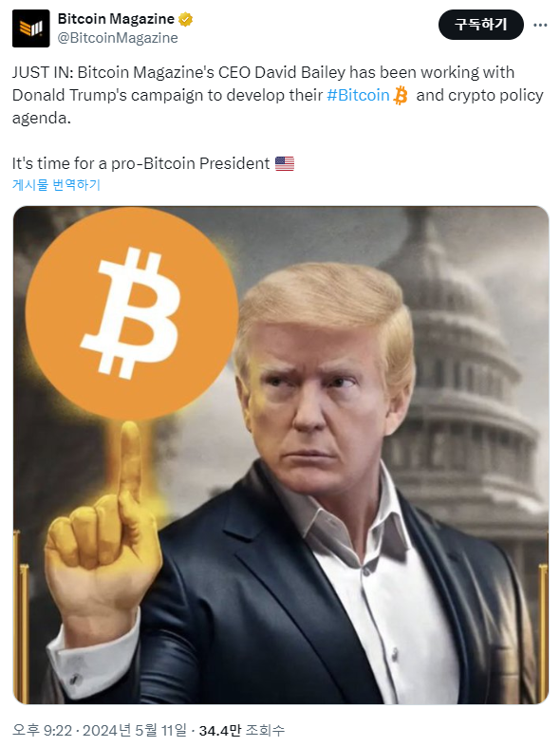Click the 'pro-Bitcoin President' sentence
This screenshot has width=560, height=747.
(141, 163)
